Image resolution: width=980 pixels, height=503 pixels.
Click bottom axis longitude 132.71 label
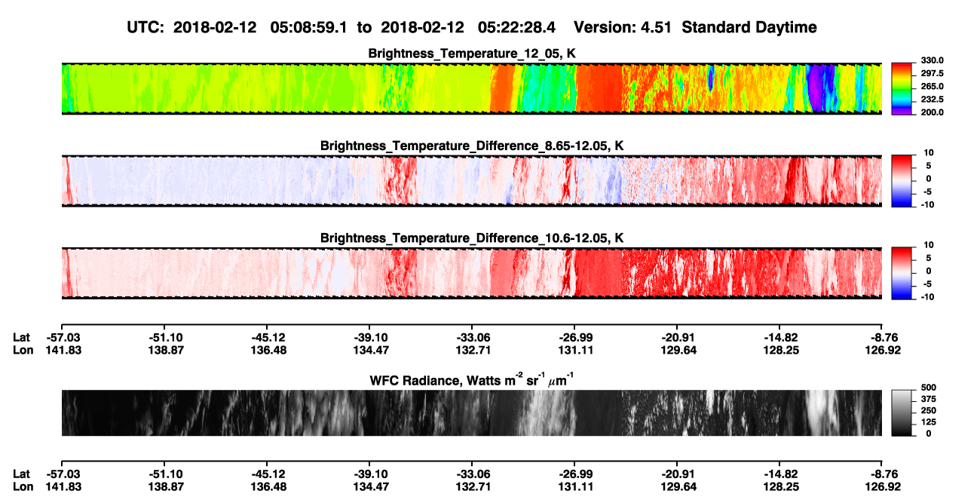coord(473,486)
